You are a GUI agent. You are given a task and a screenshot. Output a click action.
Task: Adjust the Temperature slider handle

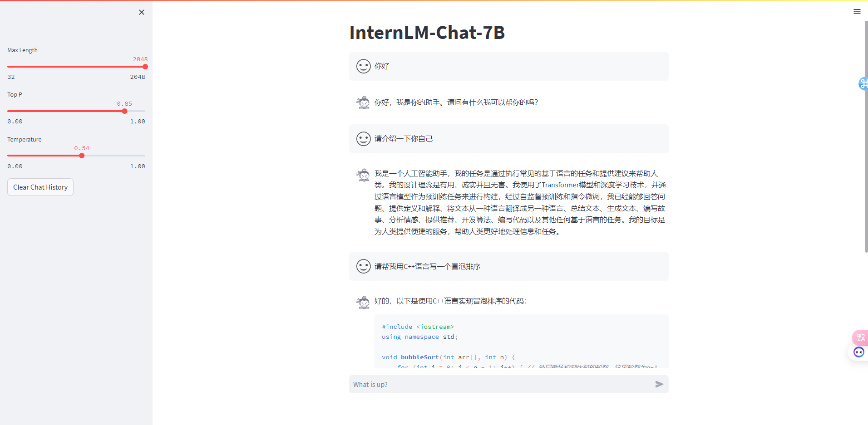[82, 156]
